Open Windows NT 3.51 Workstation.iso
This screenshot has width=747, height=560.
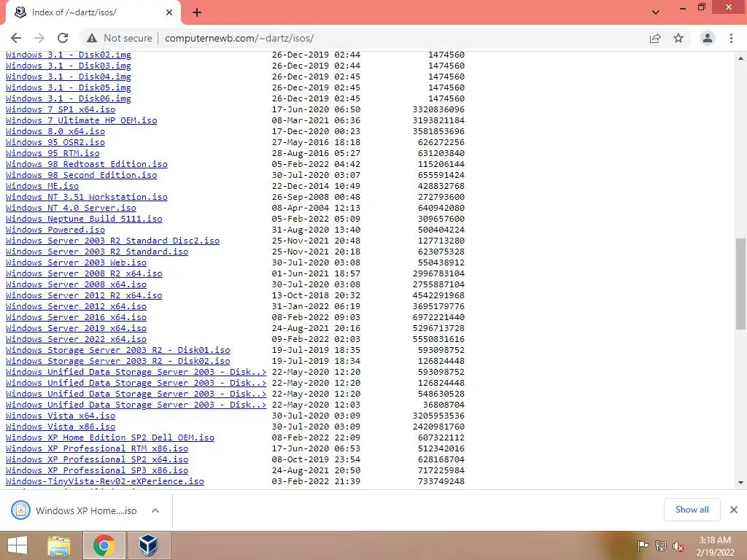click(x=87, y=197)
